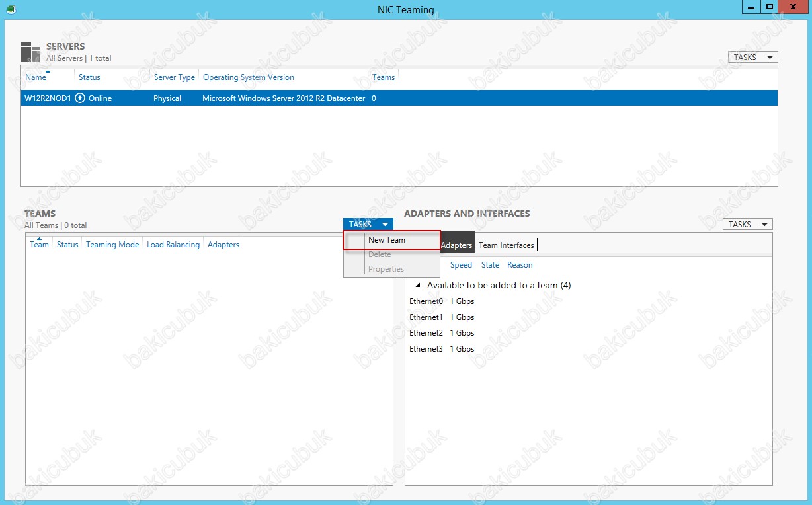Screen dimensions: 812x505
Task: Select the W12R2NOD1 server row
Action: click(399, 98)
